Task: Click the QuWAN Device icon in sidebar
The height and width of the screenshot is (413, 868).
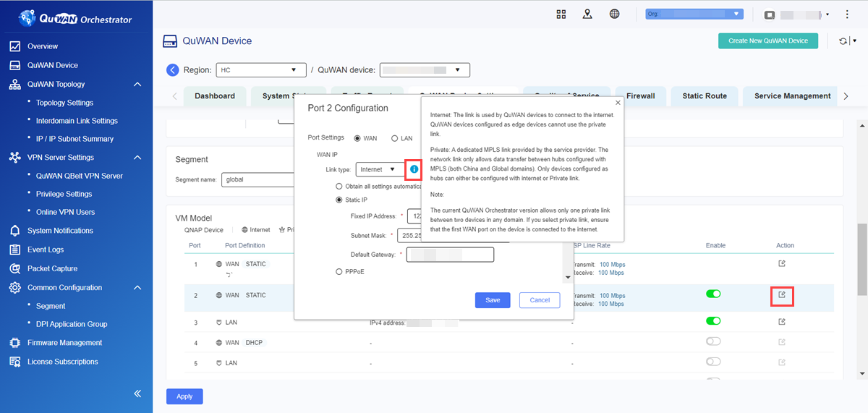Action: click(x=14, y=65)
